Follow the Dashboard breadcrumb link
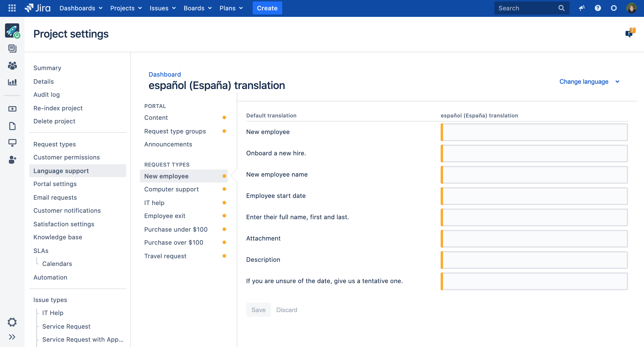The width and height of the screenshot is (644, 347). pos(165,75)
